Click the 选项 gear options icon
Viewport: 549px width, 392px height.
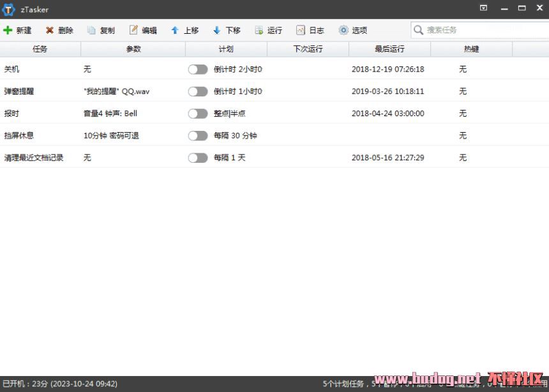[x=343, y=30]
